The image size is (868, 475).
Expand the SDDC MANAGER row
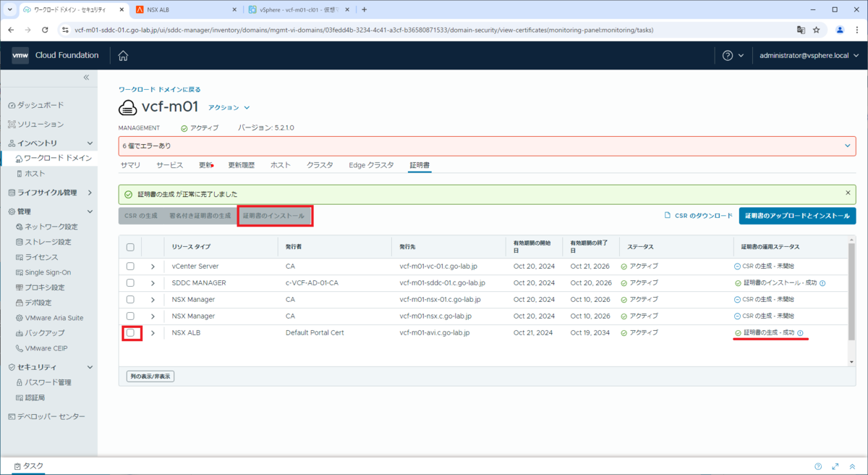click(x=153, y=283)
